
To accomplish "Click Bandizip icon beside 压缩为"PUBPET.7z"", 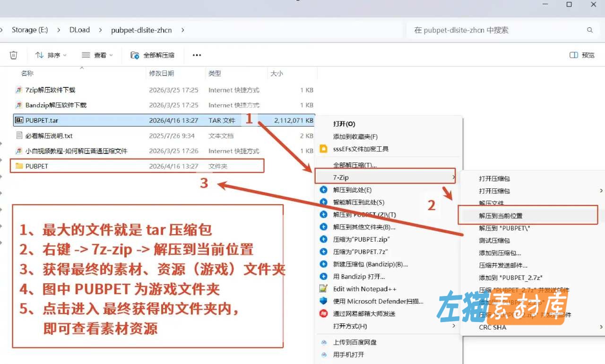I will tap(323, 252).
